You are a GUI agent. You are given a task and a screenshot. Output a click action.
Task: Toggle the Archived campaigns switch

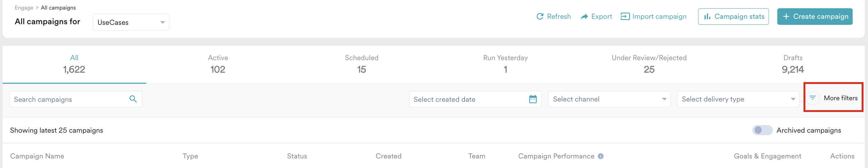click(762, 130)
